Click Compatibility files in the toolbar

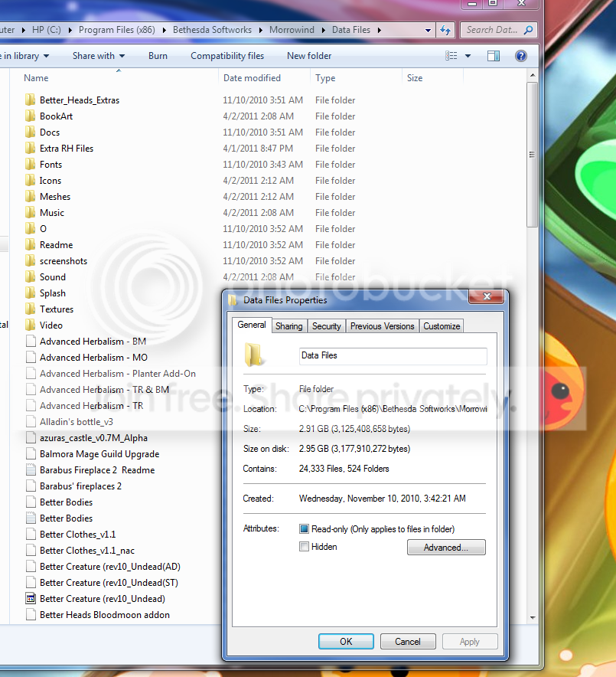[227, 56]
